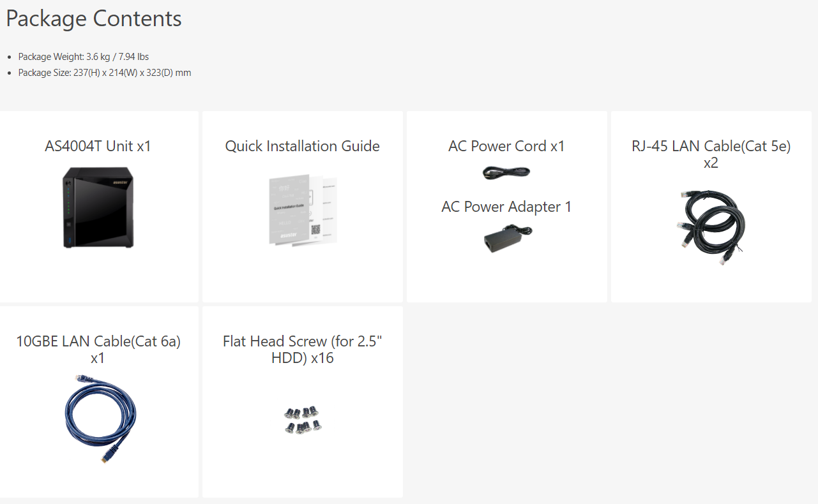Click the AC Power Cord x1 label
The width and height of the screenshot is (818, 504).
506,146
